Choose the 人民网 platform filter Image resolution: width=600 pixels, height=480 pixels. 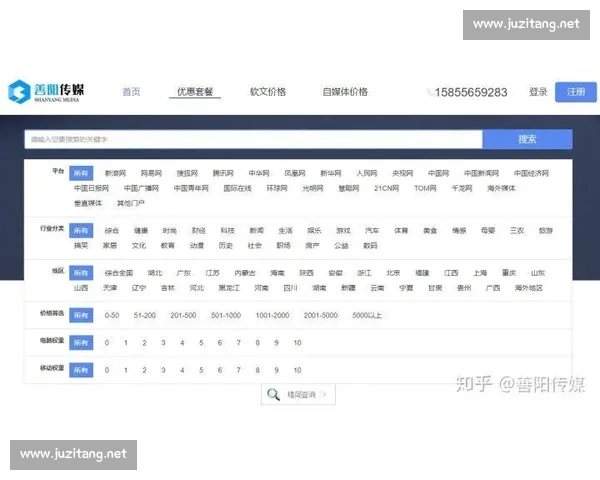tap(367, 173)
